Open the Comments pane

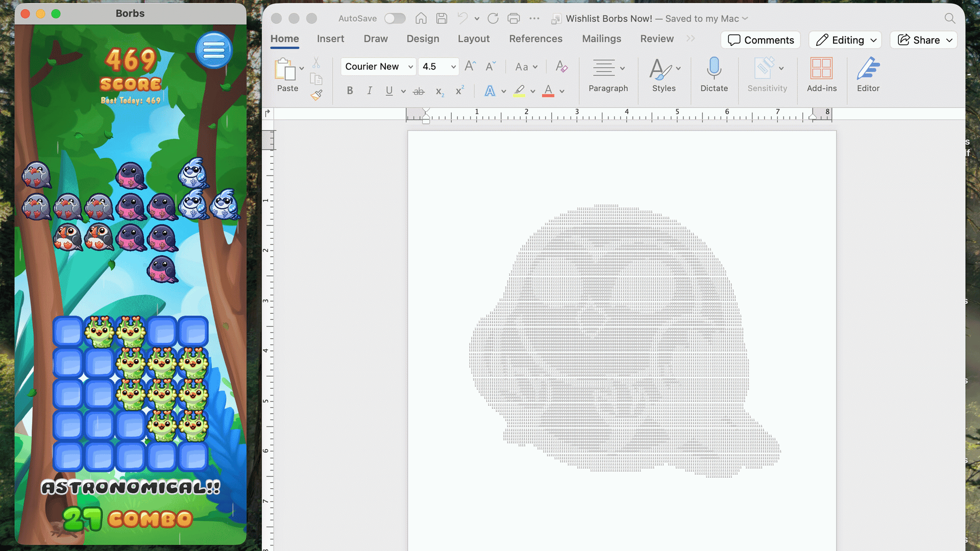(x=761, y=40)
